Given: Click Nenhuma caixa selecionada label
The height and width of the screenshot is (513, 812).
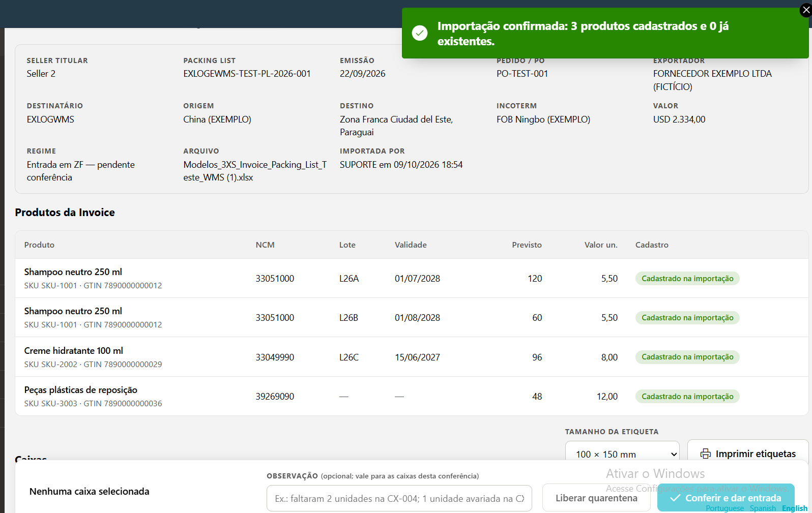Looking at the screenshot, I should (90, 492).
